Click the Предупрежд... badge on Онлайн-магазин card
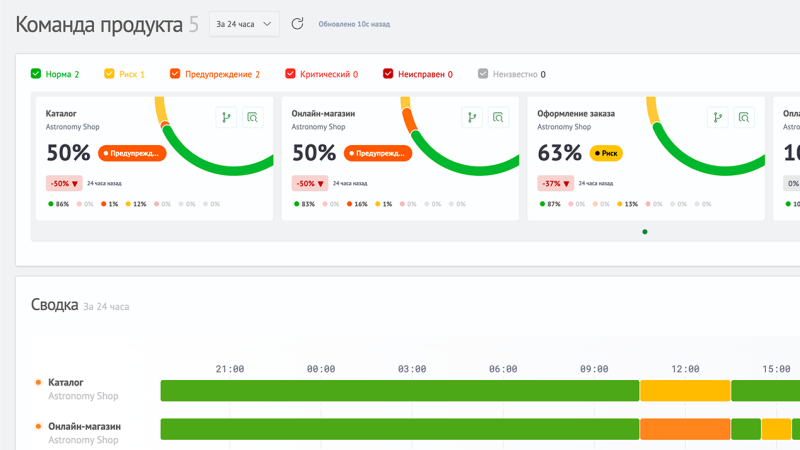Viewport: 800px width, 450px height. (378, 153)
